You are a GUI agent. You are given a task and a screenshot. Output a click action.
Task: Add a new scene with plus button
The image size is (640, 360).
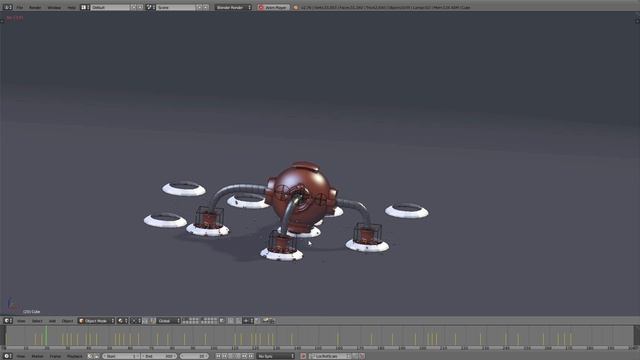pyautogui.click(x=199, y=7)
